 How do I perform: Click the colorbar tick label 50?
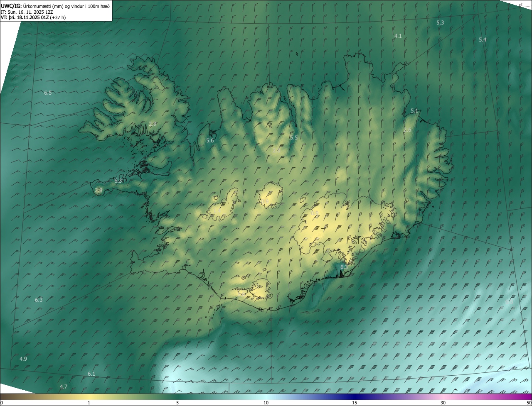click(x=529, y=403)
